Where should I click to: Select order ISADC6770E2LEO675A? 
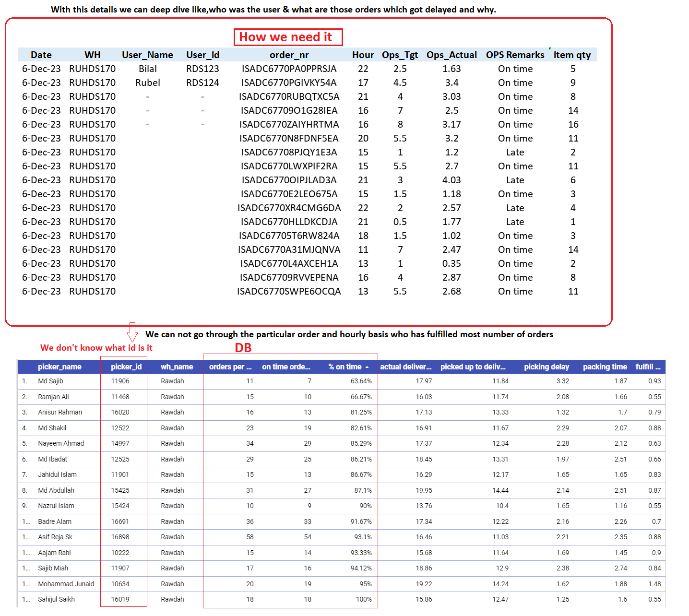(x=289, y=194)
